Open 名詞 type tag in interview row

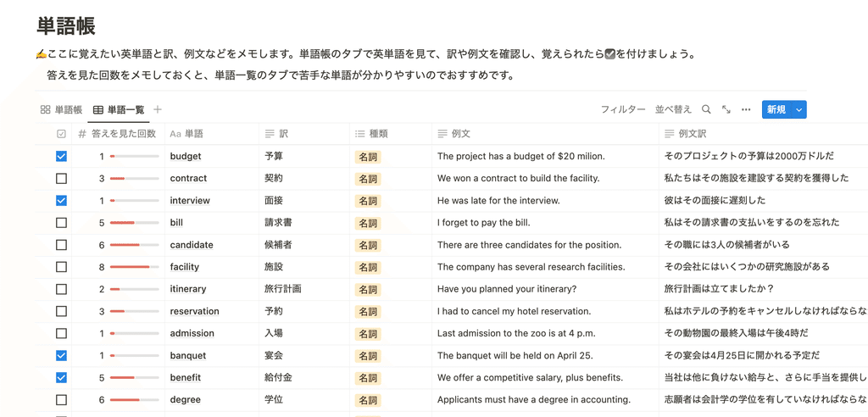coord(368,201)
